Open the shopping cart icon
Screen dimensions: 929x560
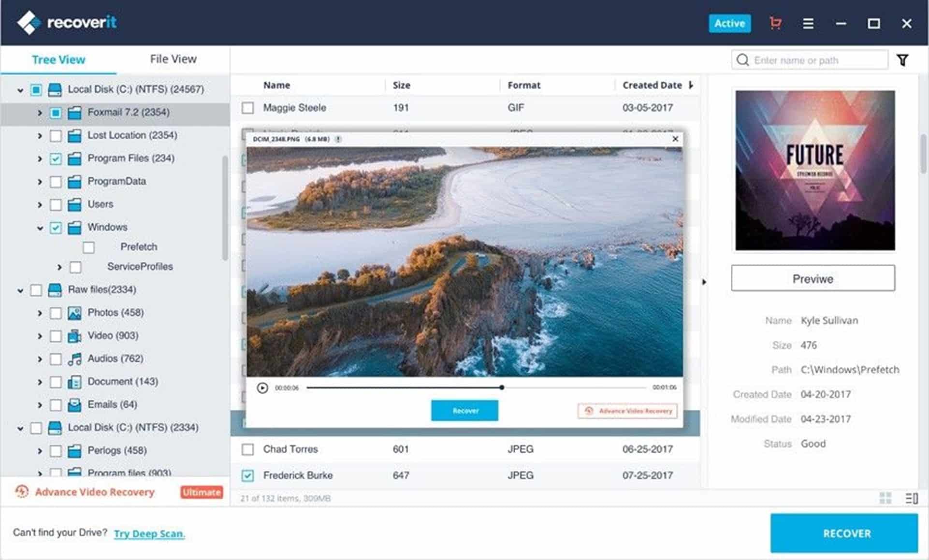point(775,23)
